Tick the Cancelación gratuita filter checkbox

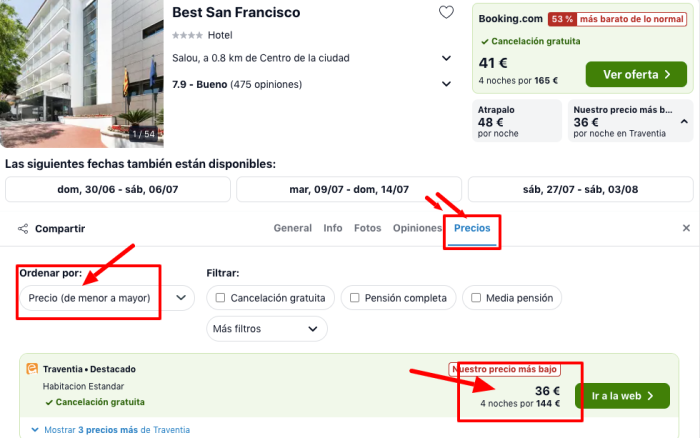coord(220,298)
